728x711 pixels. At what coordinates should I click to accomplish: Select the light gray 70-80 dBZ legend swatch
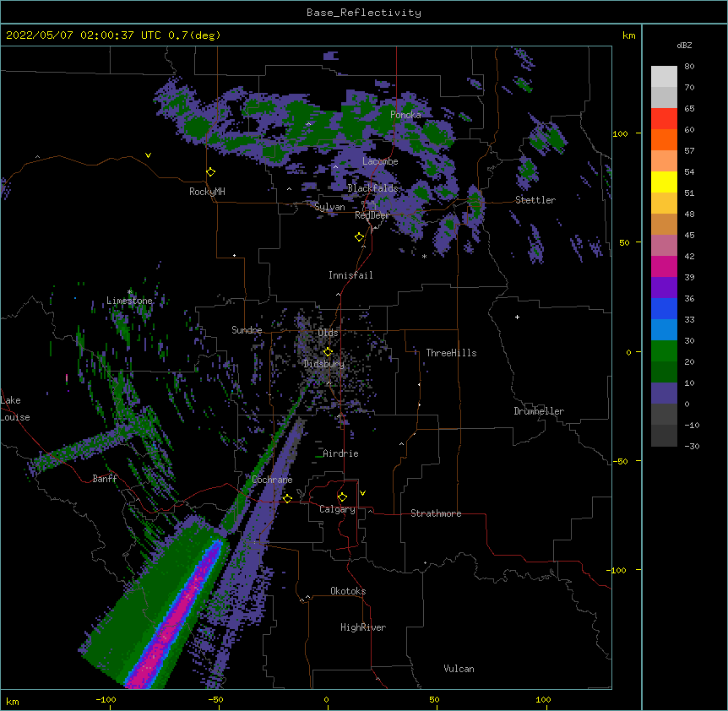[664, 77]
